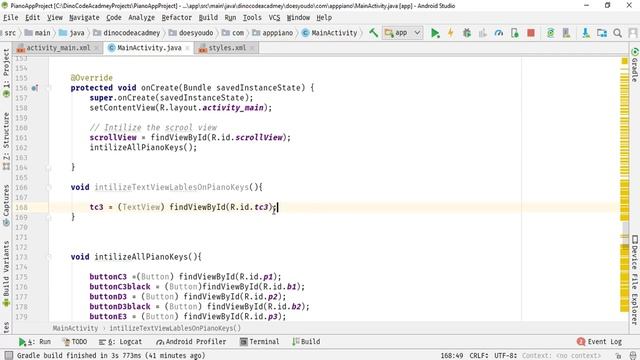This screenshot has height=360, width=640.
Task: Toggle the Captures tool window
Action: point(6,205)
